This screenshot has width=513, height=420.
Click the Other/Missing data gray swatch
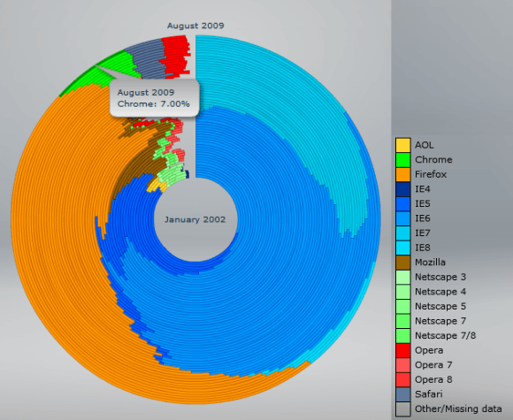click(x=402, y=409)
